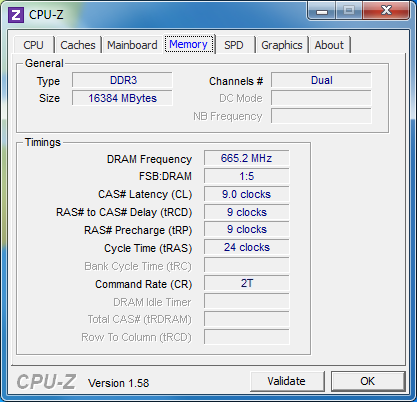Image resolution: width=417 pixels, height=402 pixels.
Task: Click the memory Type field showing DDR3
Action: tap(122, 80)
